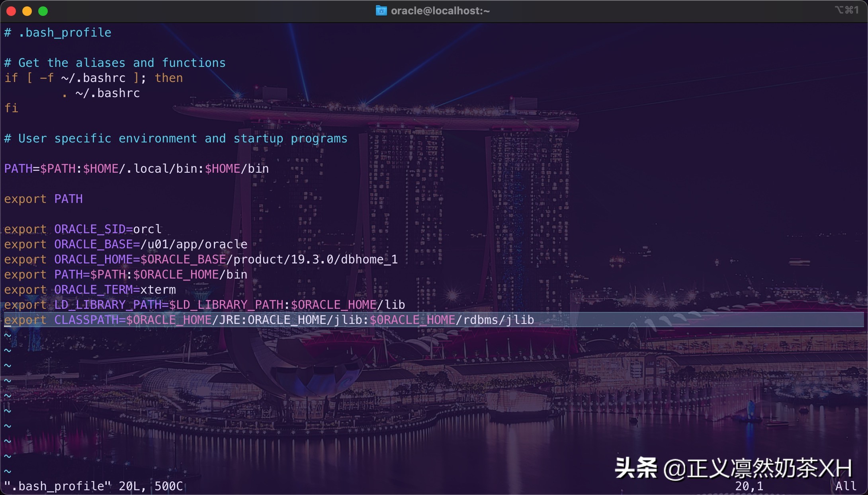Click the ORACLE_TERM=xterm line
Viewport: 868px width, 495px height.
(x=90, y=289)
